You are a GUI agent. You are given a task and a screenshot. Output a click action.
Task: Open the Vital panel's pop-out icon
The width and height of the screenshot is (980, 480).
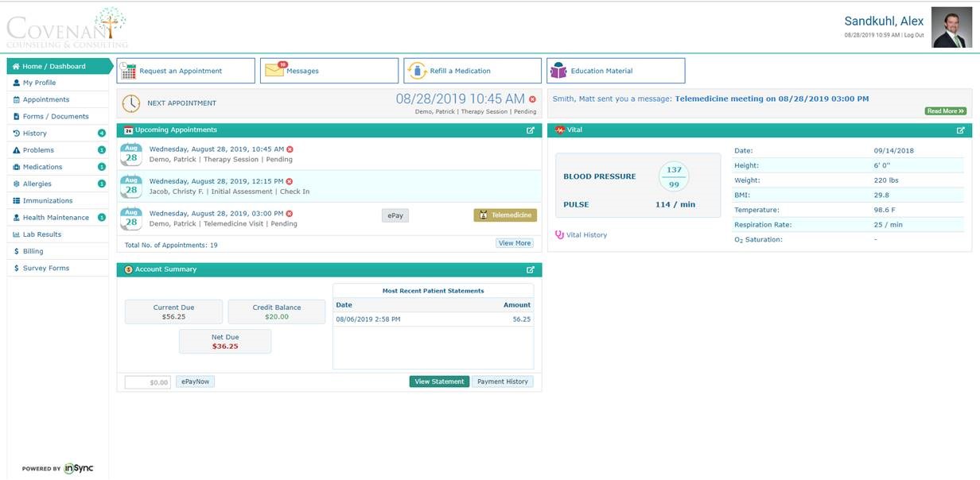click(x=960, y=130)
